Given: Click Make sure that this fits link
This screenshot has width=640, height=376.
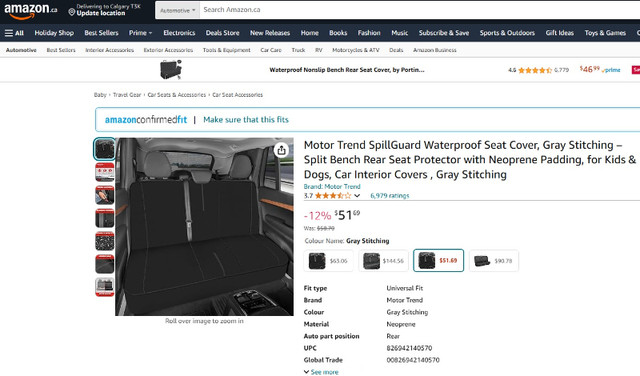Looking at the screenshot, I should [x=246, y=120].
